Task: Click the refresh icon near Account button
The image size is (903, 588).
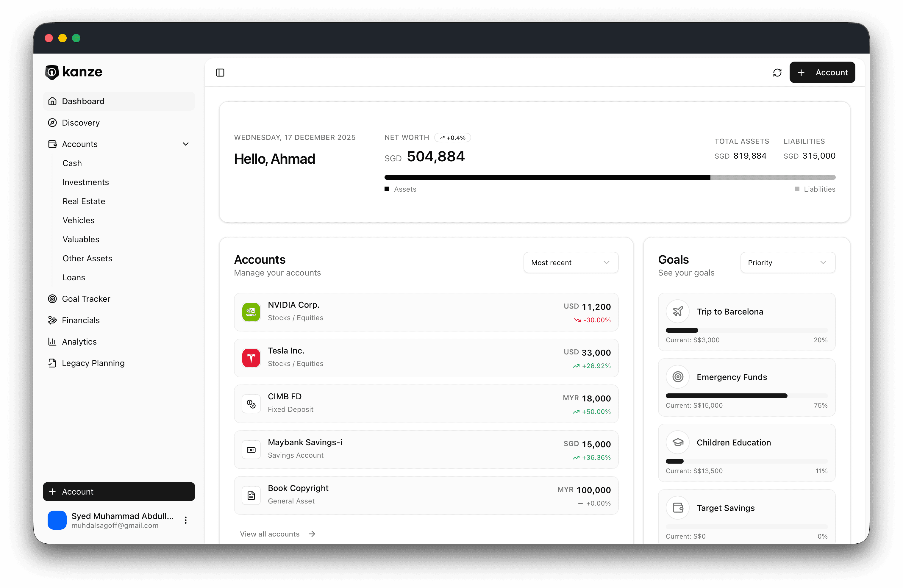Action: pyautogui.click(x=777, y=72)
